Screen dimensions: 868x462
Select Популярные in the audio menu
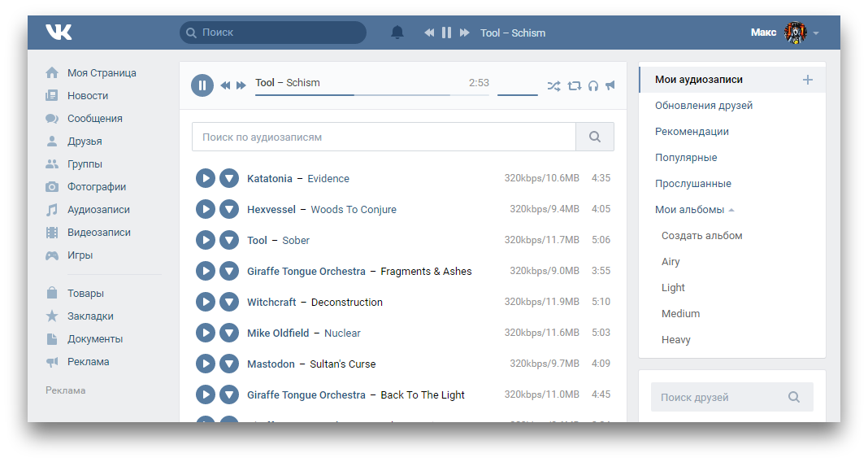coord(686,158)
